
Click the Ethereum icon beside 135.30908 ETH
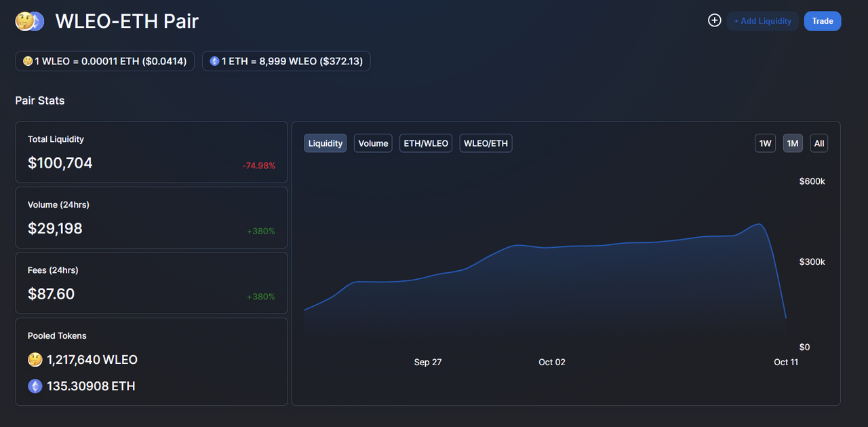[35, 386]
